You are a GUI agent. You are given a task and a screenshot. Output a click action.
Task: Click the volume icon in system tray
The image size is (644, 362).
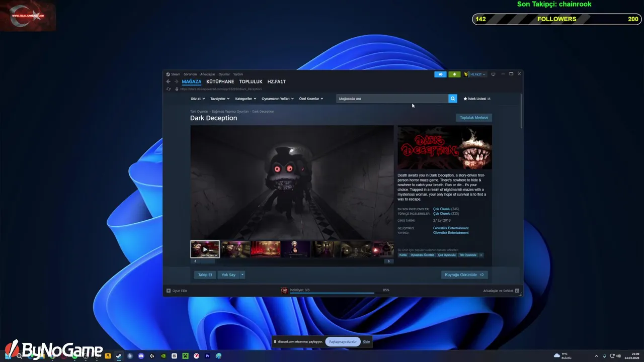(618, 356)
